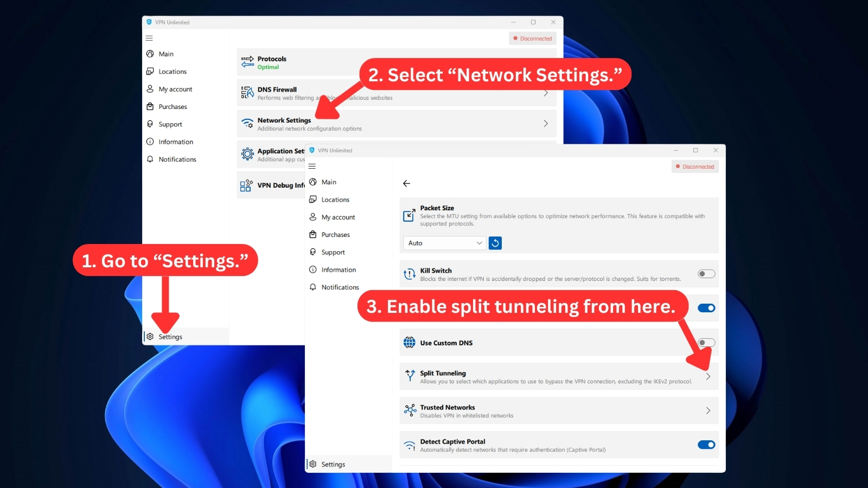Maximize the front VPN Unlimited window
The height and width of the screenshot is (488, 868).
695,150
